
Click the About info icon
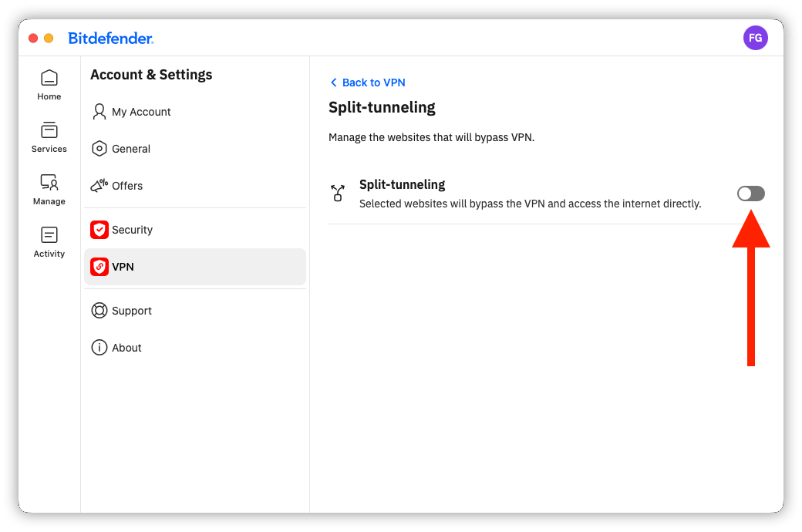(x=99, y=348)
